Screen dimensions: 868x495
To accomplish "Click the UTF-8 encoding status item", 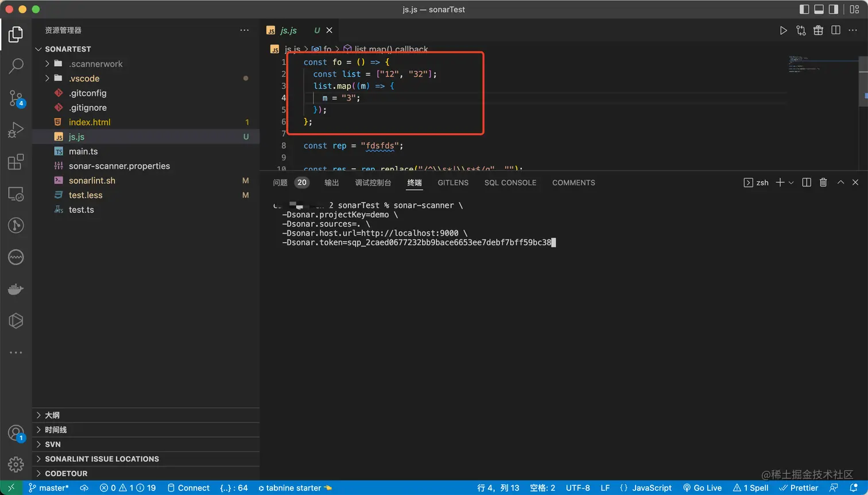I will (x=578, y=488).
